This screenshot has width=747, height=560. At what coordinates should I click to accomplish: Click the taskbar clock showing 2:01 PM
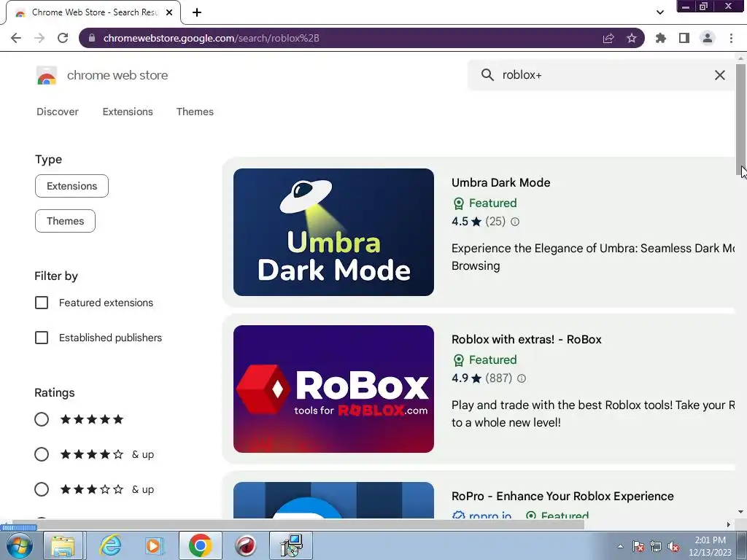click(710, 546)
